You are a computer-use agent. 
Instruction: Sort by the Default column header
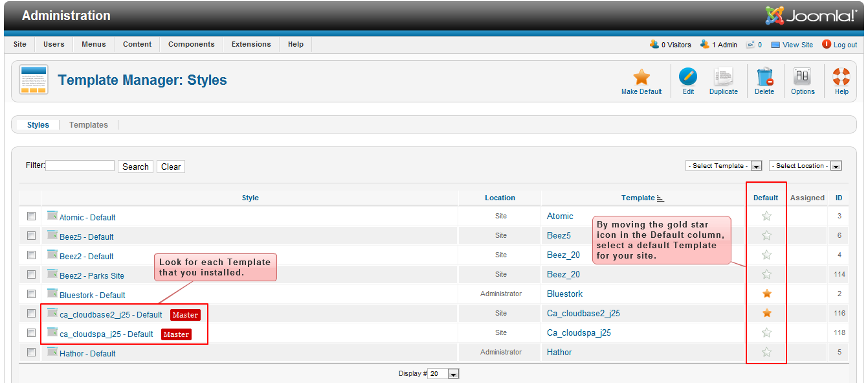tap(766, 198)
